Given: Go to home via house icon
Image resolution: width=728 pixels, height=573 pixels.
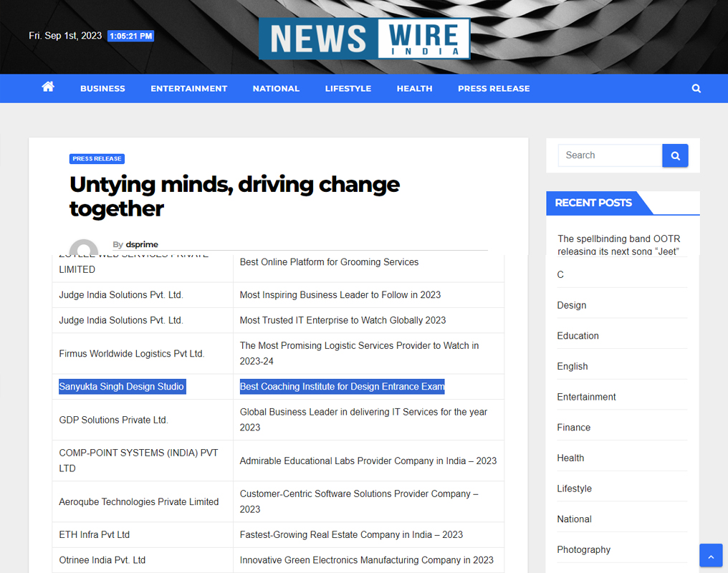Looking at the screenshot, I should pos(48,87).
